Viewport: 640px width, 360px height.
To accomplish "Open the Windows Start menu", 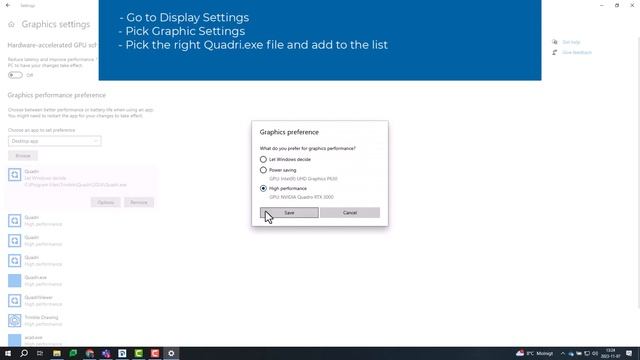I will tap(8, 353).
